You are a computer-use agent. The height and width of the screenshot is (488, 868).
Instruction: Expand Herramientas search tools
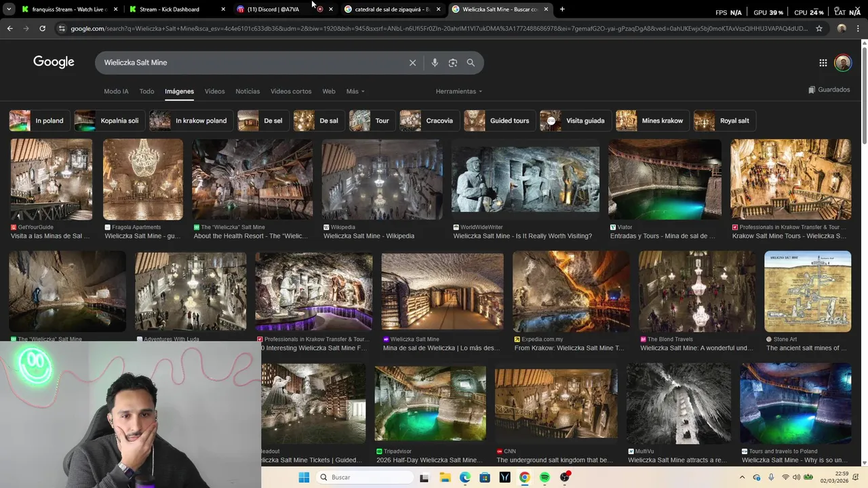(459, 91)
